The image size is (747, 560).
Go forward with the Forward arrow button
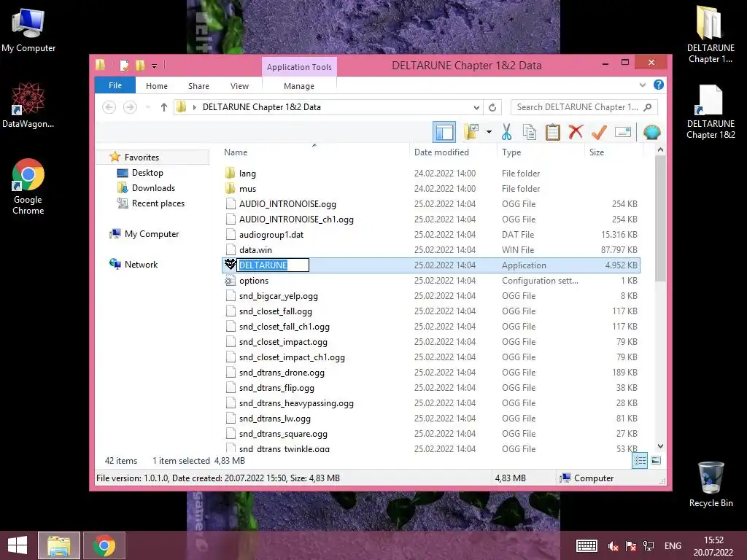(x=130, y=107)
